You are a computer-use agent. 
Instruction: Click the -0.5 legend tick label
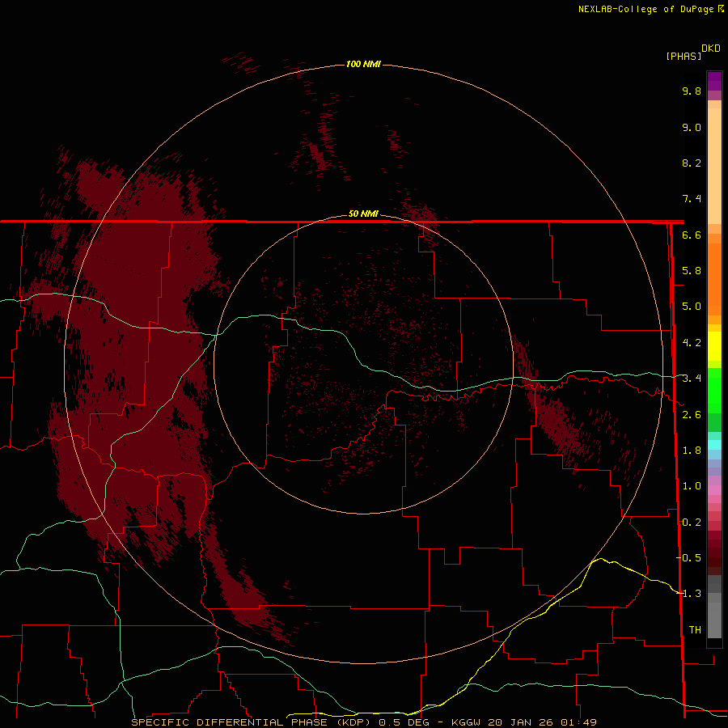pos(689,558)
